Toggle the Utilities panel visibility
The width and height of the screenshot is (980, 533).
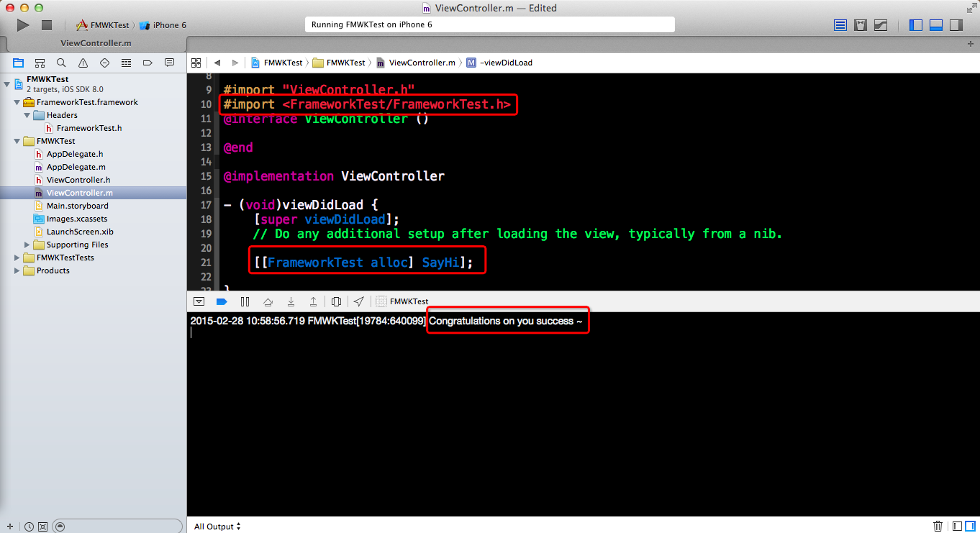tap(956, 25)
